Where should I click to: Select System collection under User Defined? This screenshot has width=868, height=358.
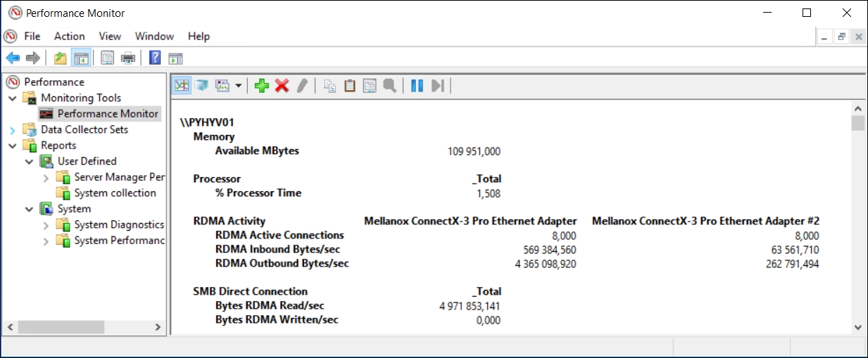tap(115, 193)
